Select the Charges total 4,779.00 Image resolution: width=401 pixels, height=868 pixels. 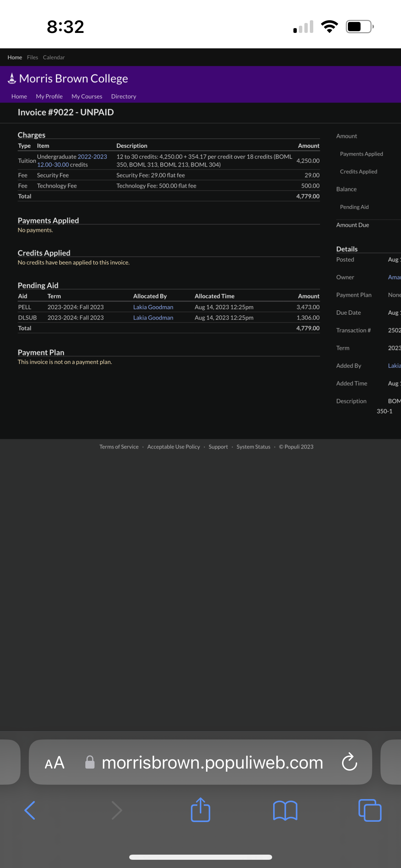coord(308,196)
